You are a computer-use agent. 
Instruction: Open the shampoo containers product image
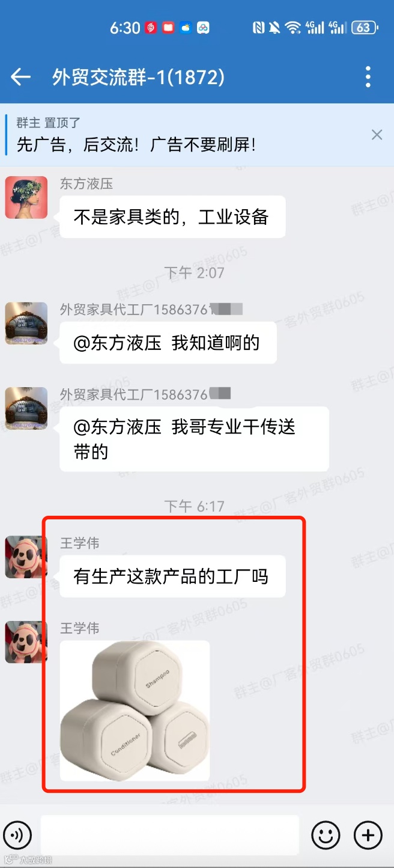(x=135, y=711)
